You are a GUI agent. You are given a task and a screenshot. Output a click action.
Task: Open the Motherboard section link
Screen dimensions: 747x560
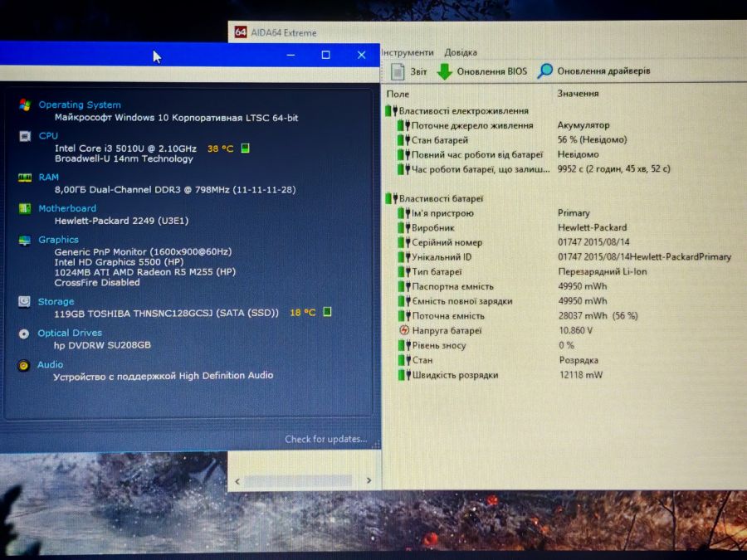[x=67, y=208]
